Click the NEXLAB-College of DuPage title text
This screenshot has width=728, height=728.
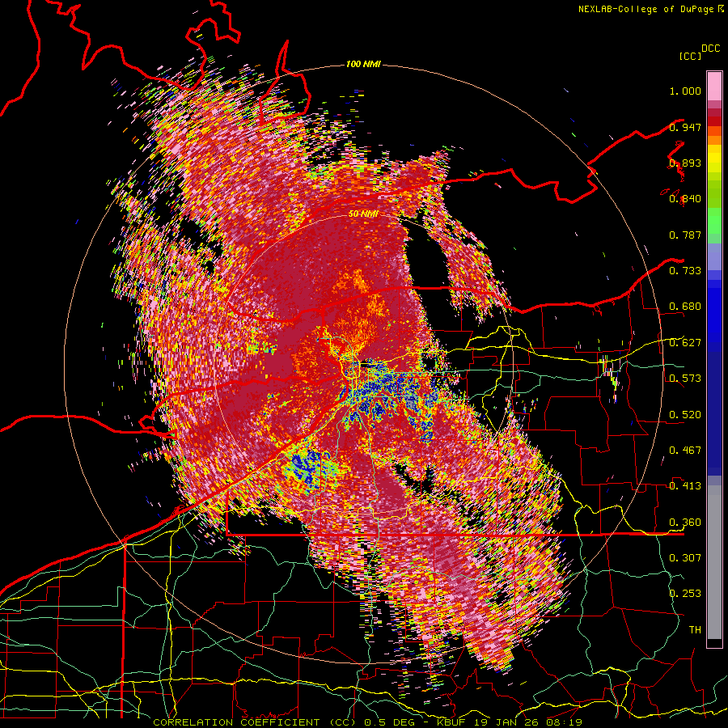click(x=645, y=9)
